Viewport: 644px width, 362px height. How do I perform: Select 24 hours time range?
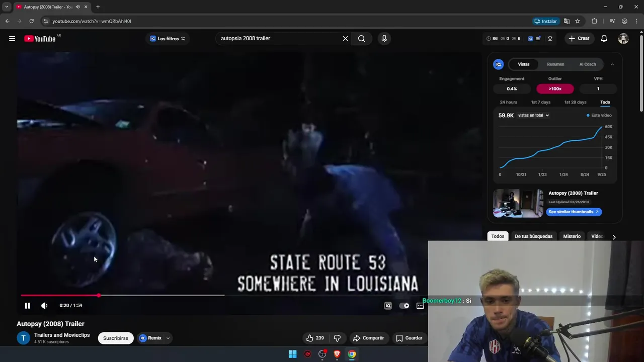(508, 102)
